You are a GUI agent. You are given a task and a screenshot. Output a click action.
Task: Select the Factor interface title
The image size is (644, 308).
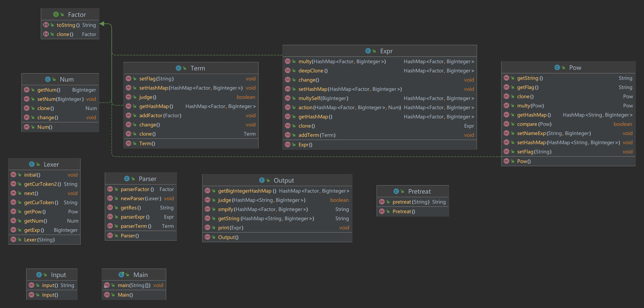coord(77,14)
